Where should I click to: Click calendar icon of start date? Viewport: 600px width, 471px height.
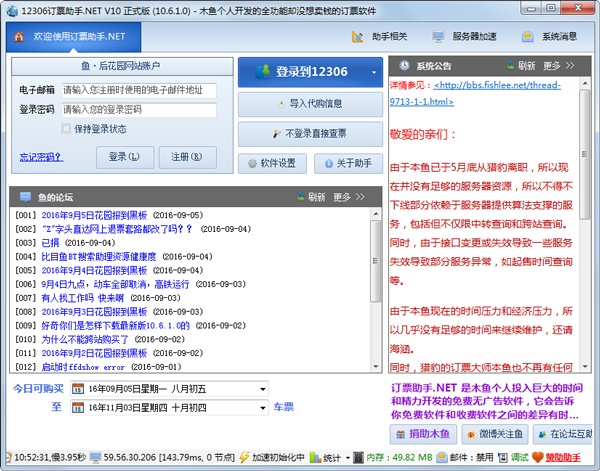point(78,389)
